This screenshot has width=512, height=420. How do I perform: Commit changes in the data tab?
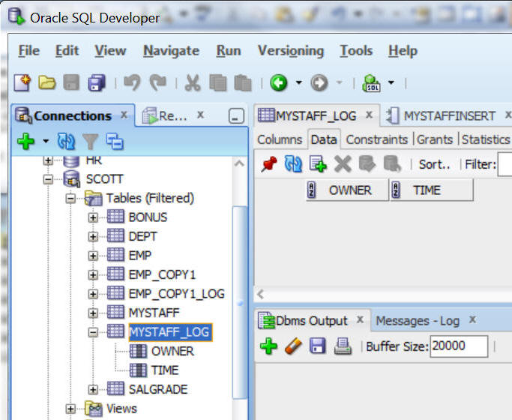point(367,164)
